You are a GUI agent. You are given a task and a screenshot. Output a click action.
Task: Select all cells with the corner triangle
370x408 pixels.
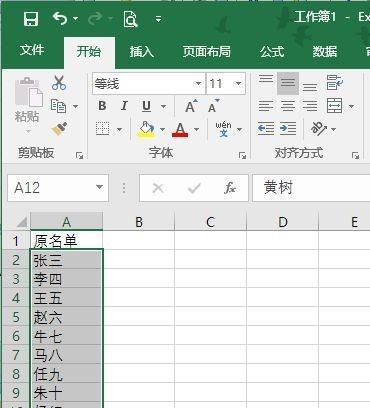pos(21,221)
